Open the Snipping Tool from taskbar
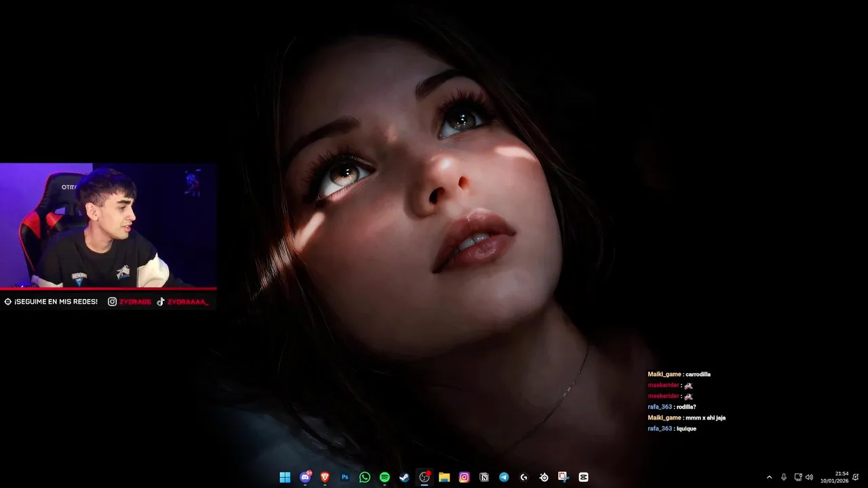The width and height of the screenshot is (868, 488). [564, 477]
